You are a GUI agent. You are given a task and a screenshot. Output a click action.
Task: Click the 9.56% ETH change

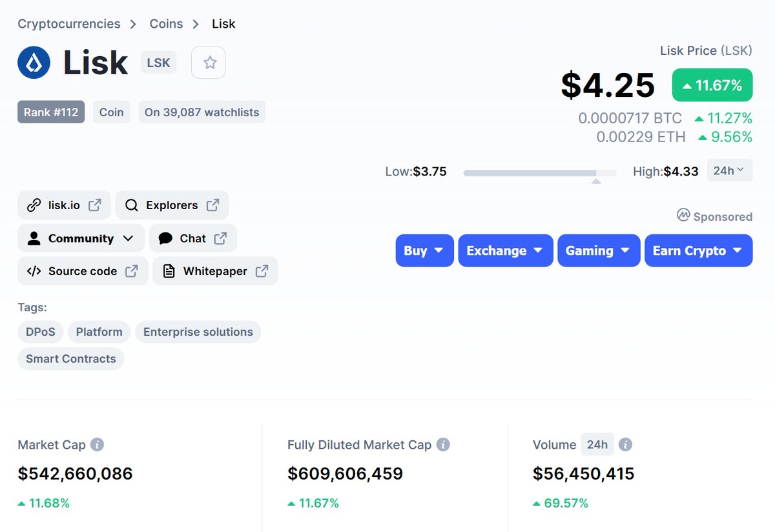coord(725,137)
